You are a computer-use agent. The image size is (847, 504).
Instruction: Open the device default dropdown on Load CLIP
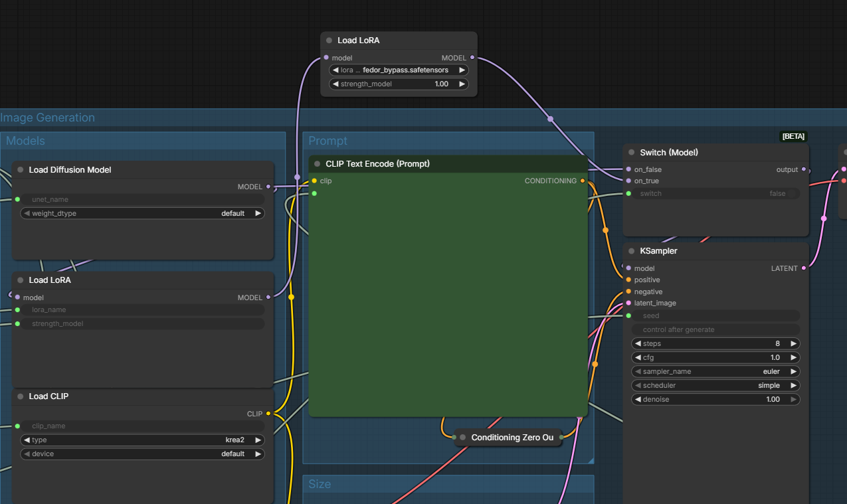point(142,454)
